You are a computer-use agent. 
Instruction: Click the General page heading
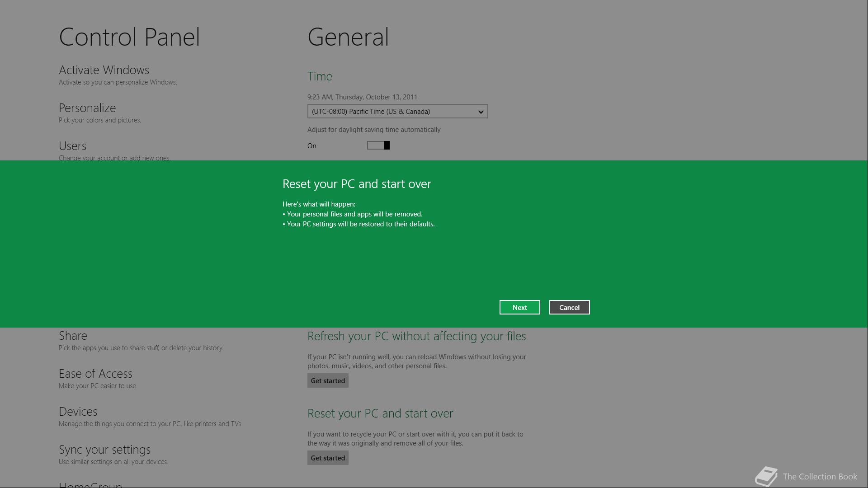(348, 37)
